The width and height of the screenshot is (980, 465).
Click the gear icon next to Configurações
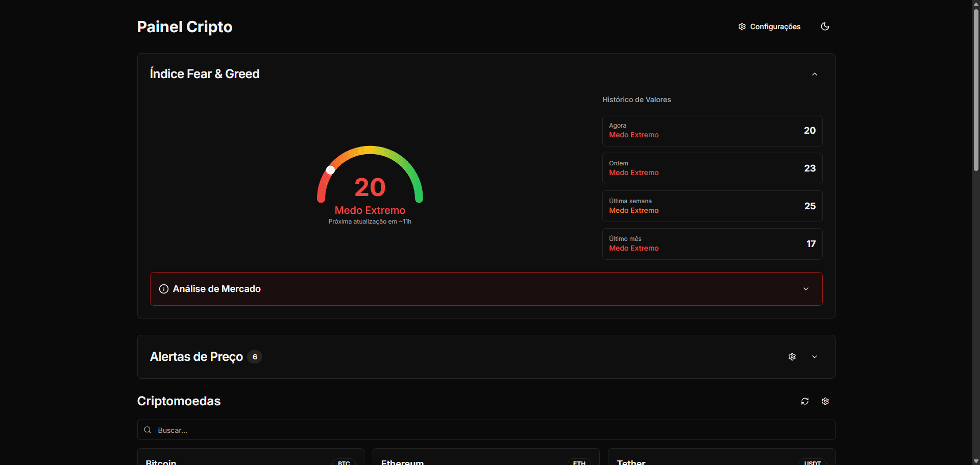742,27
